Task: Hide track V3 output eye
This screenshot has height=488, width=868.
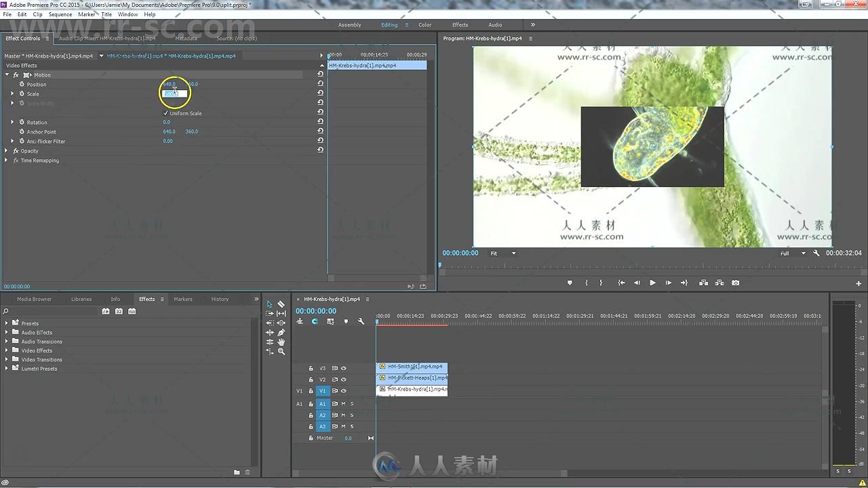Action: pyautogui.click(x=344, y=368)
